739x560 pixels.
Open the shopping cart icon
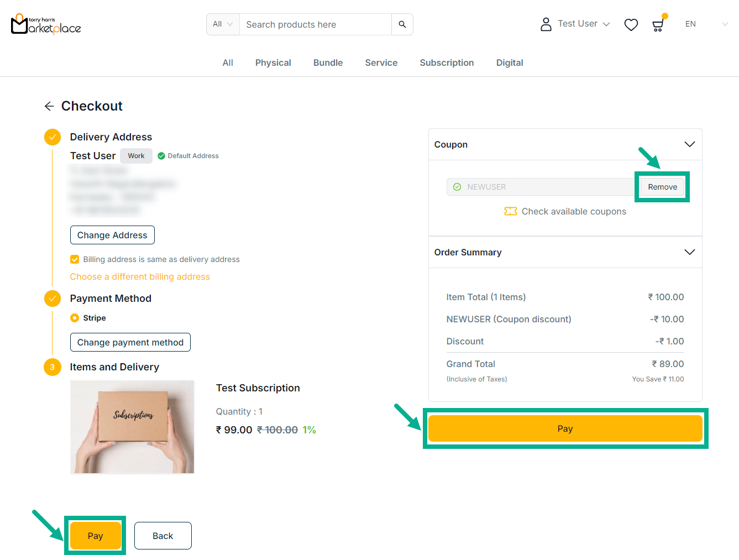(658, 25)
